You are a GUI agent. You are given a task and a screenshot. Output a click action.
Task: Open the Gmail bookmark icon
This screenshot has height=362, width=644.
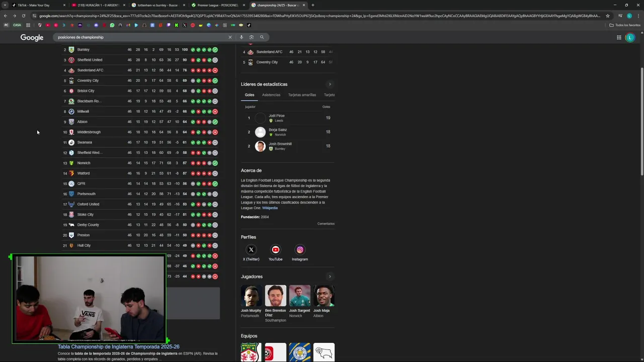point(128,25)
